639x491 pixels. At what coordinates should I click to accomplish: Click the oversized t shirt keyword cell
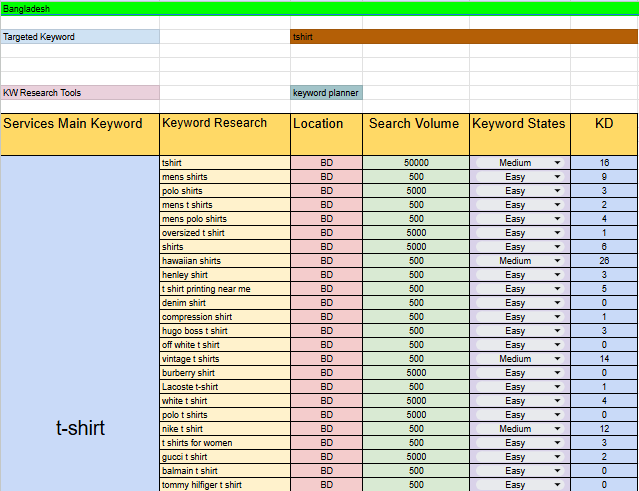click(x=225, y=233)
